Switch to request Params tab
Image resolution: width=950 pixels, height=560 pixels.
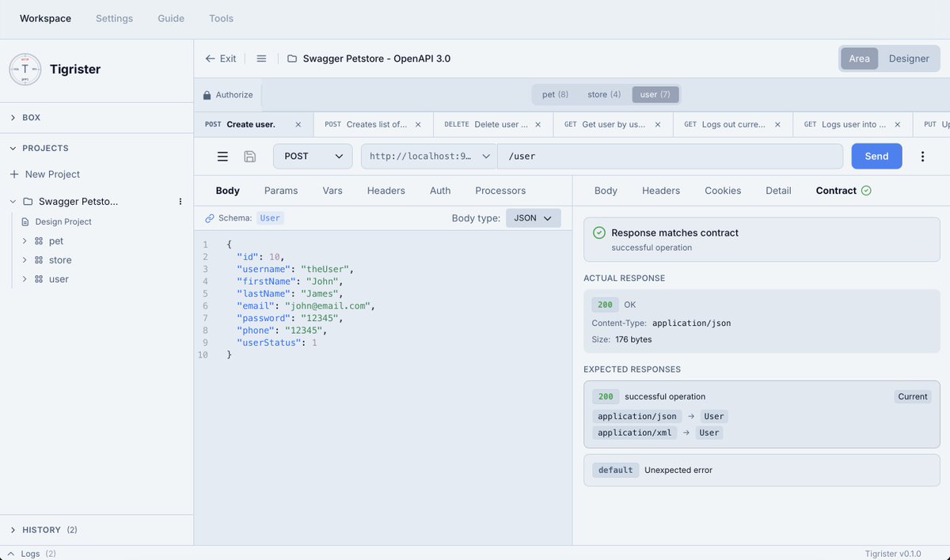tap(281, 191)
